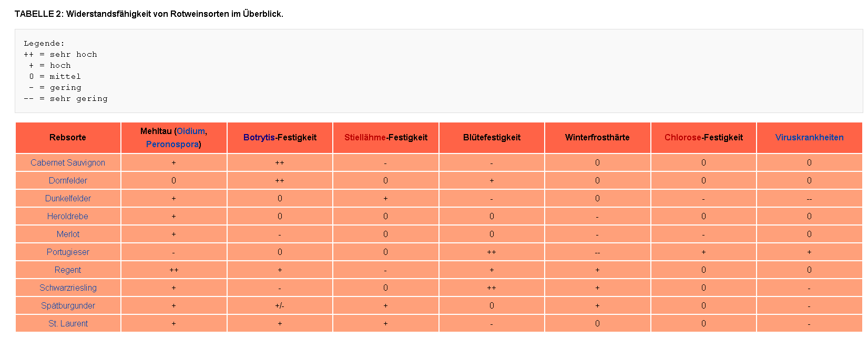Follow the Heroldrebe link

[68, 217]
